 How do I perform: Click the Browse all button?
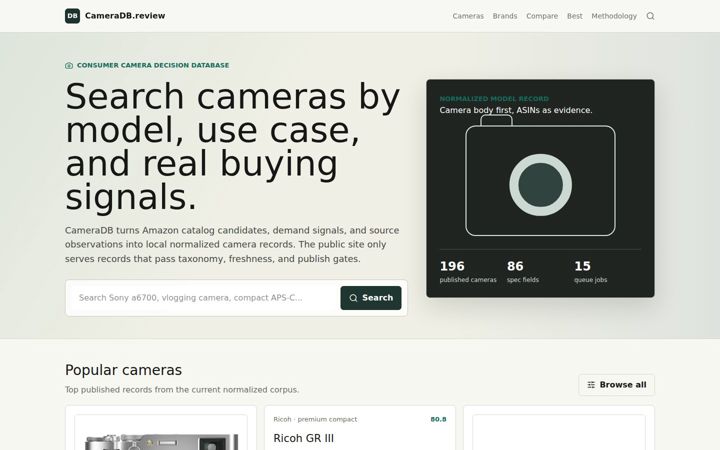point(616,385)
